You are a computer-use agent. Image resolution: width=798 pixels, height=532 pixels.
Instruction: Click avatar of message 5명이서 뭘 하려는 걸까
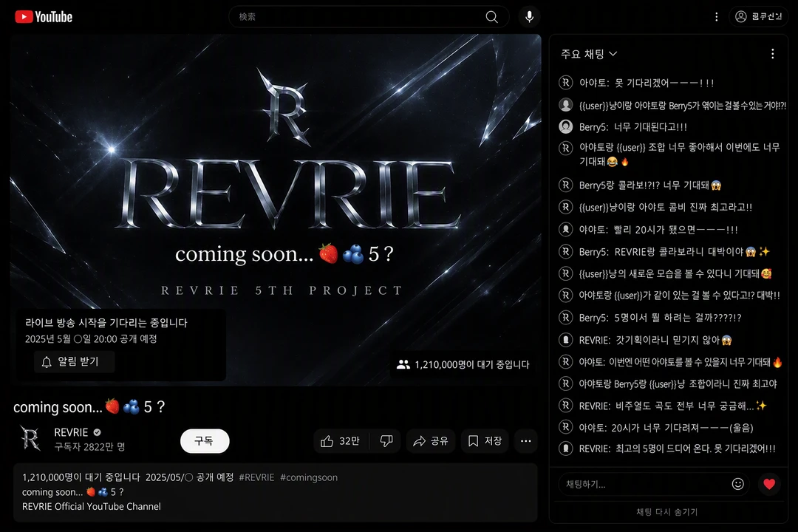tap(565, 317)
